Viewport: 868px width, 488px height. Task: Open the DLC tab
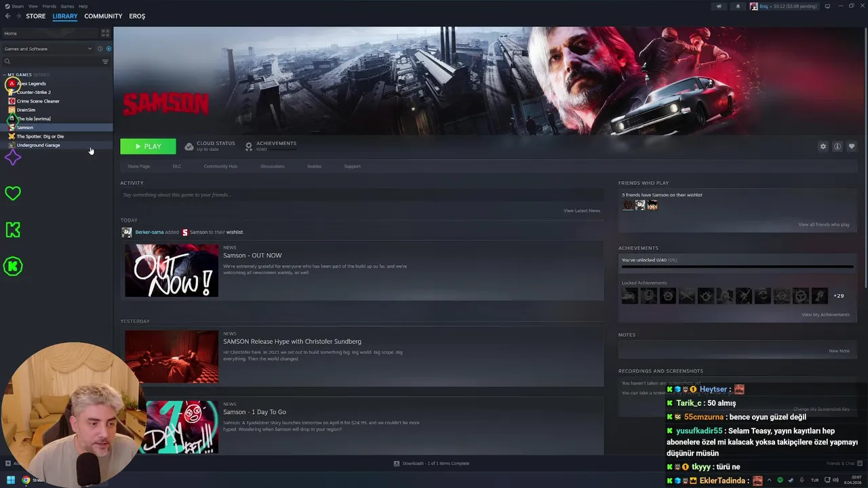point(177,166)
